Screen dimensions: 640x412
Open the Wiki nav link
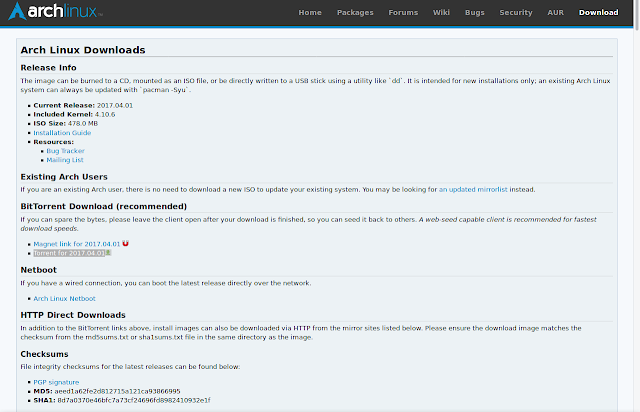pos(441,13)
